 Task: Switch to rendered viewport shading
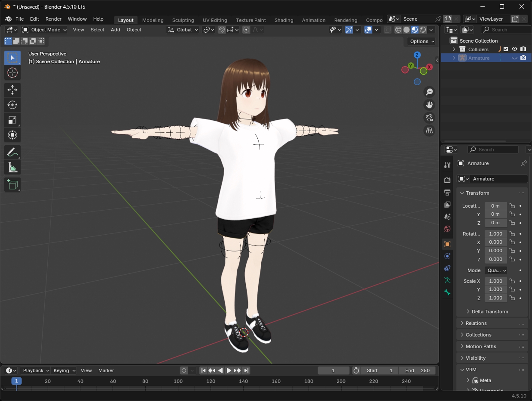pos(423,30)
